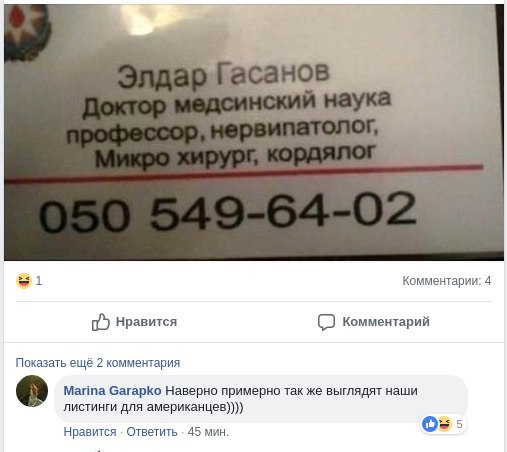The height and width of the screenshot is (452, 507).
Task: Click the Комментарий label text
Action: click(386, 322)
